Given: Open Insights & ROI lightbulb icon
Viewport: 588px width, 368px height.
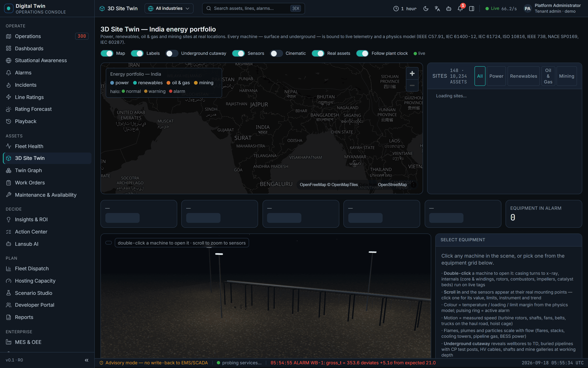Looking at the screenshot, I should 9,219.
